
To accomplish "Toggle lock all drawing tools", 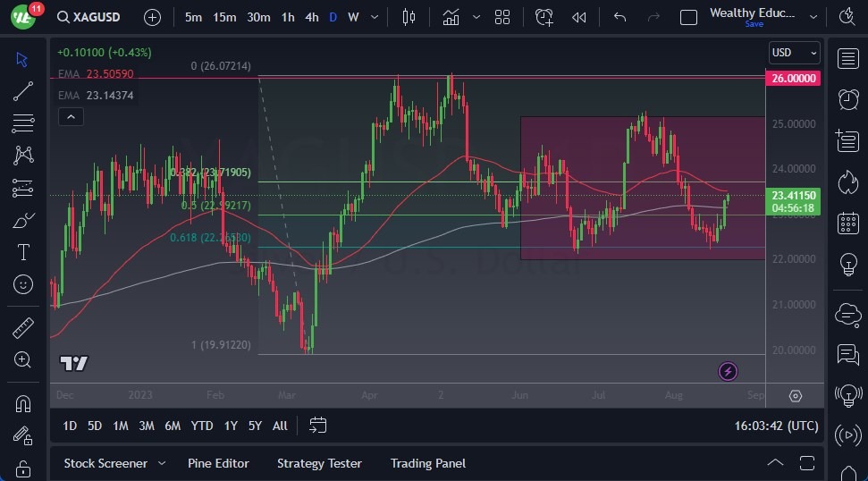I will 23,468.
